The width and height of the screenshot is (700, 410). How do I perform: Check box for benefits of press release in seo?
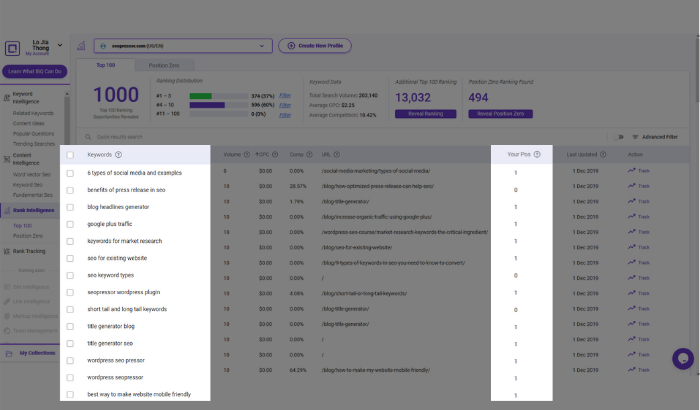pos(70,190)
